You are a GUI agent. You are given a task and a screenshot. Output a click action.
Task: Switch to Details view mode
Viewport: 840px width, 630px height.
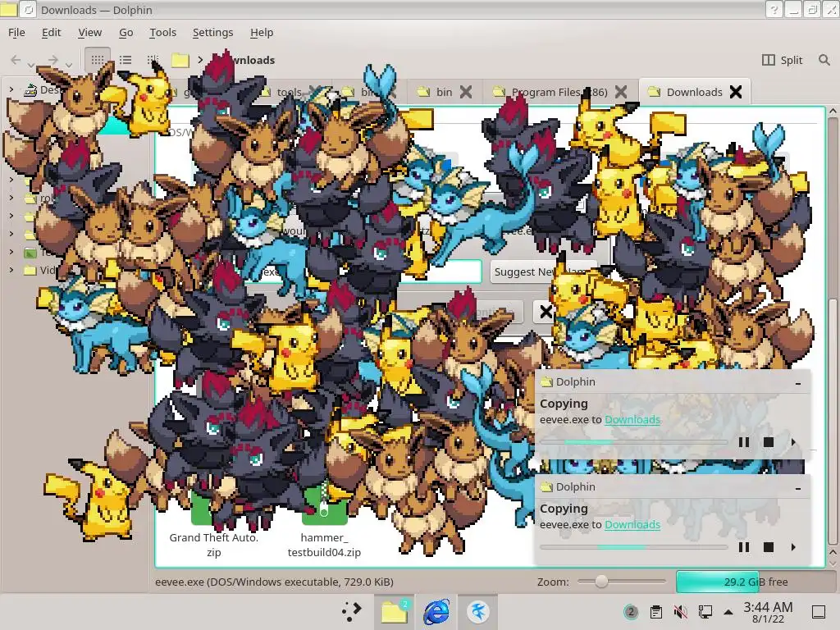pyautogui.click(x=153, y=60)
